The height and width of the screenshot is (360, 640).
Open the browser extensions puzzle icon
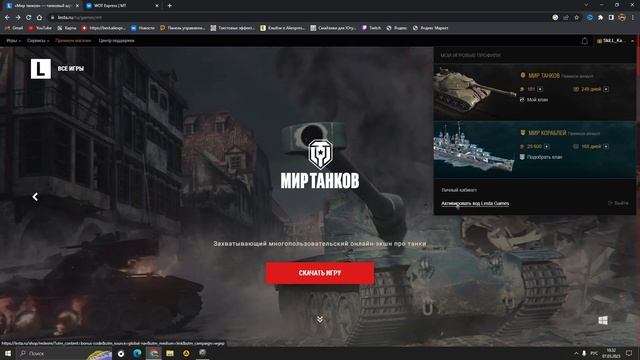pos(600,18)
